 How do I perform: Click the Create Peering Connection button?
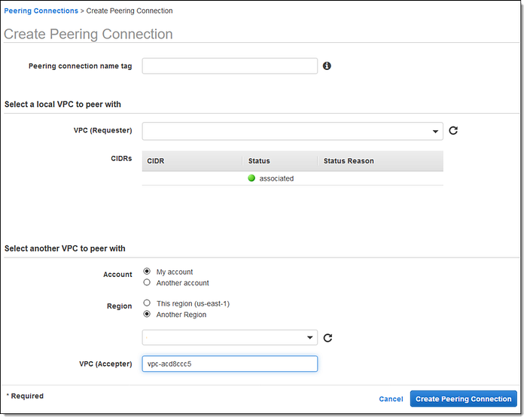click(463, 399)
